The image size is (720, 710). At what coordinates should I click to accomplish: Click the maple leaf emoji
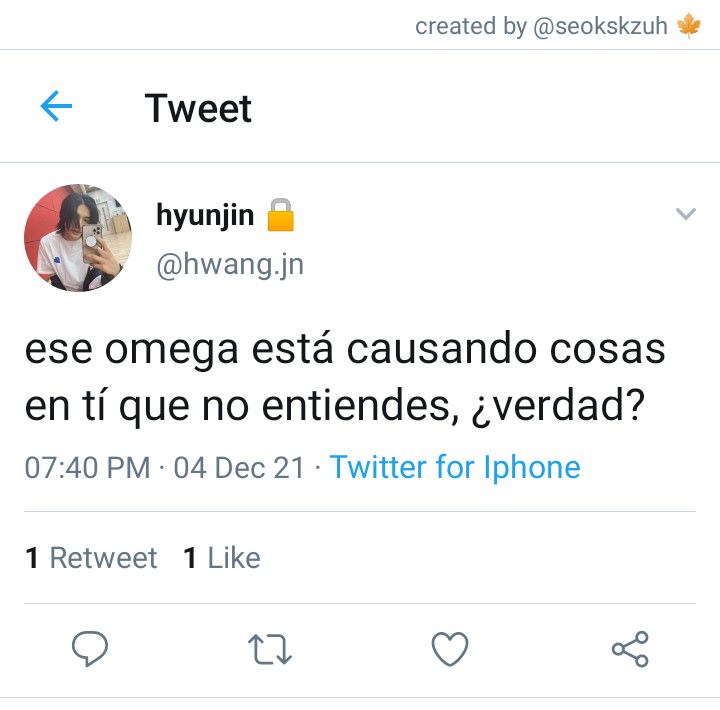pos(689,26)
